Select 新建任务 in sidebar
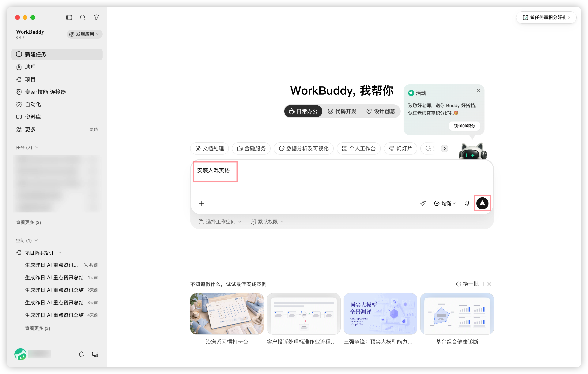Screen dimensions: 588x374 (57, 54)
